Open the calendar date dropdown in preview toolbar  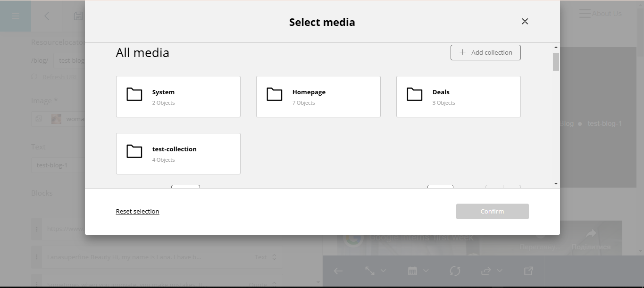pyautogui.click(x=418, y=271)
